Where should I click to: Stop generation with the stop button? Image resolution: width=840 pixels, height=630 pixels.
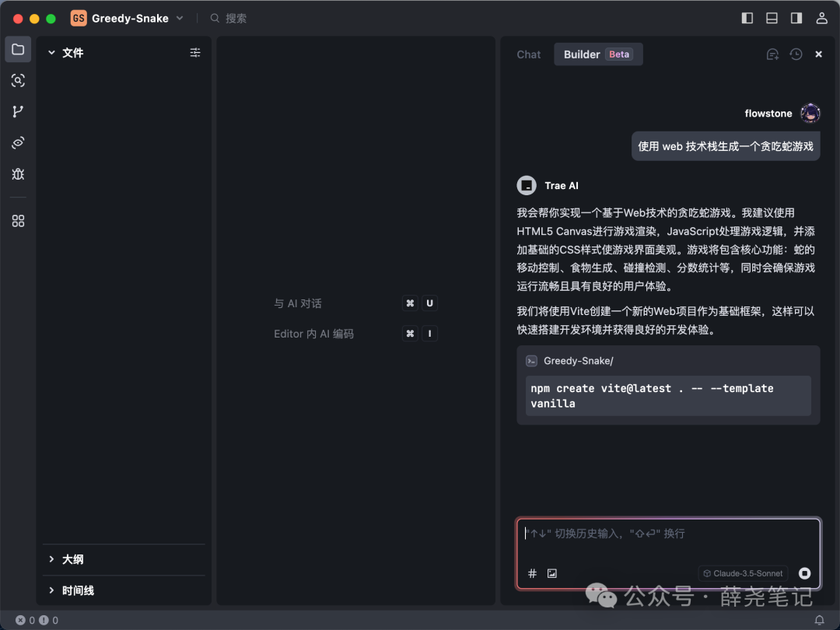point(804,573)
